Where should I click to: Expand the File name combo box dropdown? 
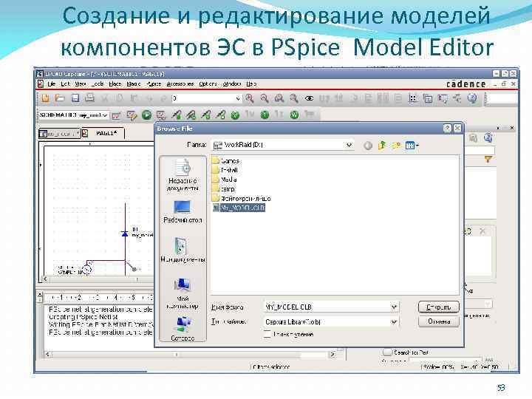(x=394, y=307)
